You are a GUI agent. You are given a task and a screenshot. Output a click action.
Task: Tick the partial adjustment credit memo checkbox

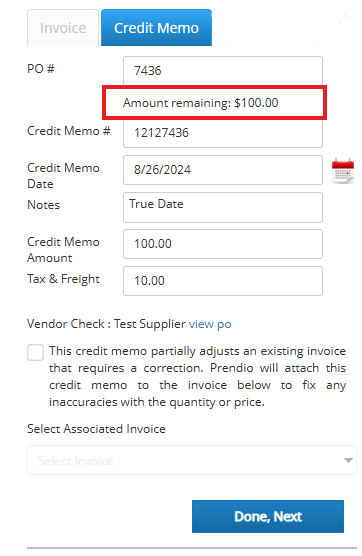[35, 352]
